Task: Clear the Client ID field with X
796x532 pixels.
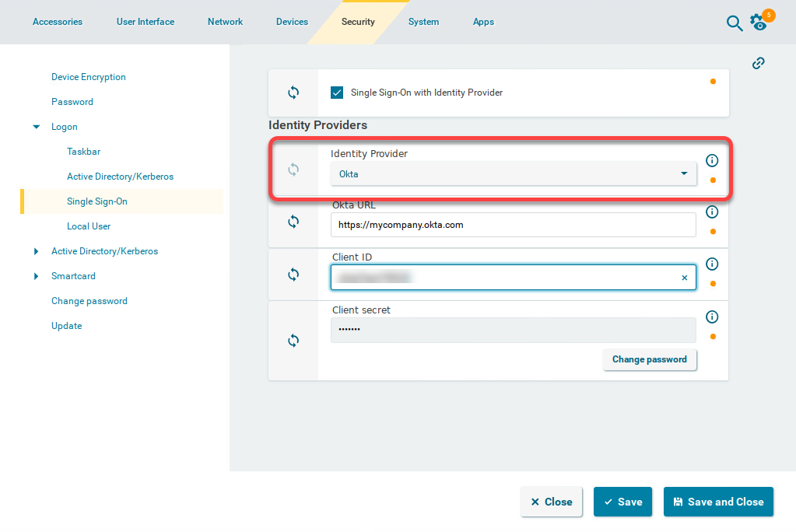Action: pyautogui.click(x=685, y=278)
